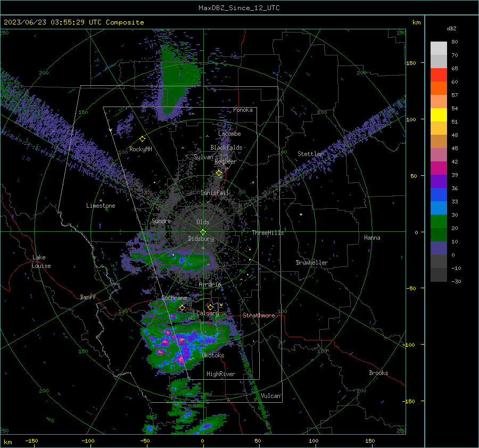Screen dimensions: 479x448
Task: Click the HighRiver town label
Action: point(221,374)
